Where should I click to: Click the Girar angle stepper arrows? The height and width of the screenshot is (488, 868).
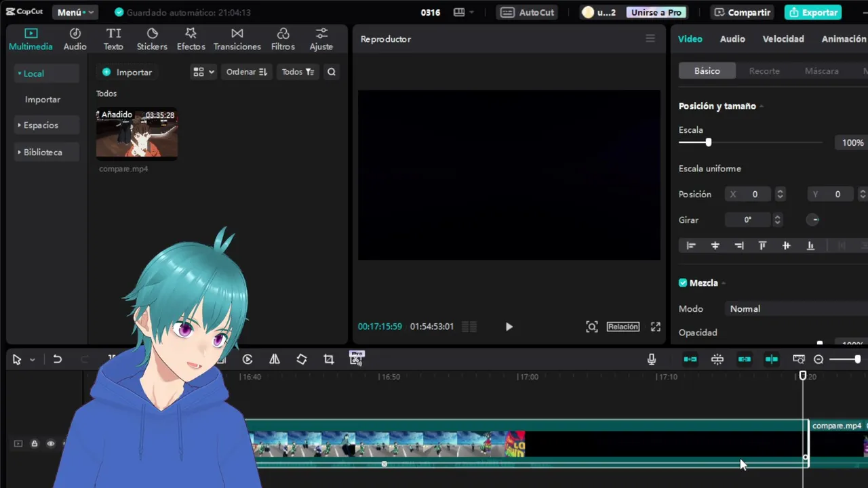[x=777, y=220]
